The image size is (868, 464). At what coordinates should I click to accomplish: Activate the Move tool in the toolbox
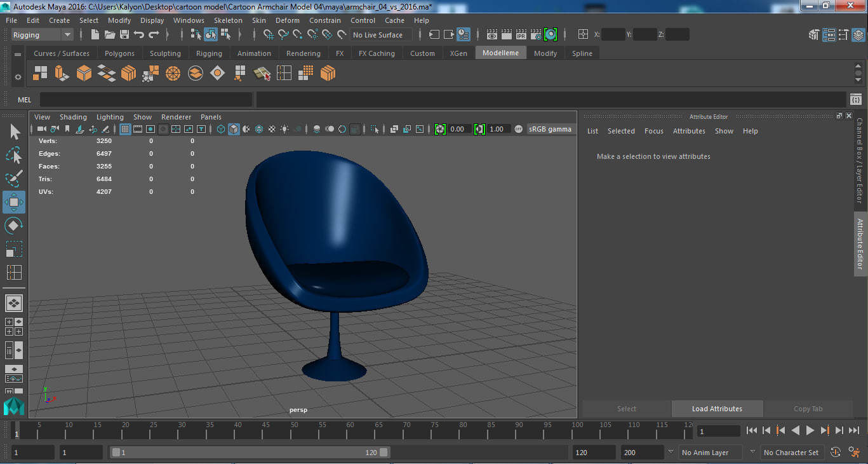14,202
